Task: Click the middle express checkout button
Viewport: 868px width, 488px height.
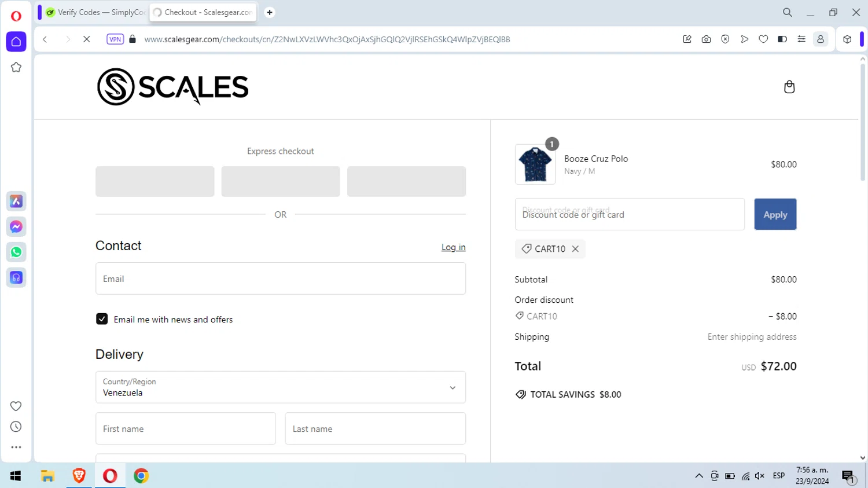Action: tap(281, 181)
